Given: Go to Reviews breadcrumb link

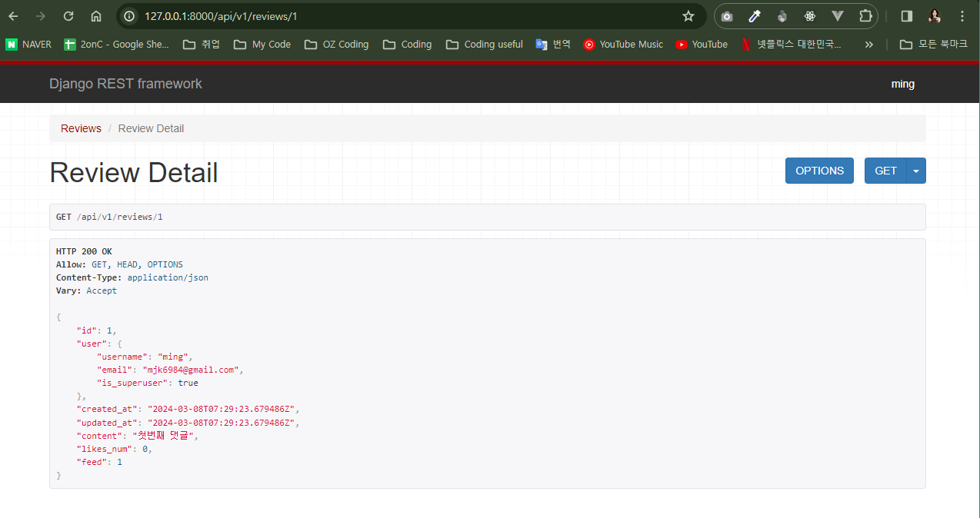Looking at the screenshot, I should point(81,128).
